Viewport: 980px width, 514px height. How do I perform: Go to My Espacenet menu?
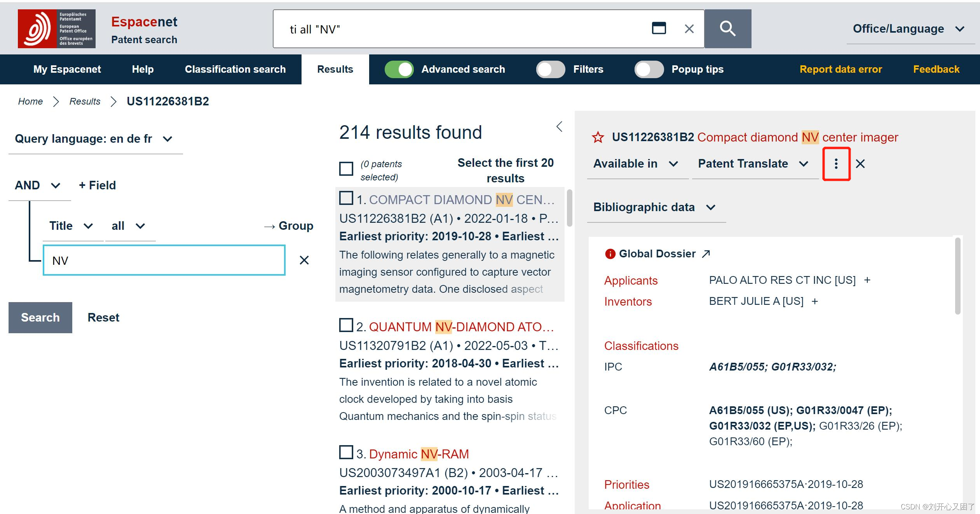tap(67, 69)
